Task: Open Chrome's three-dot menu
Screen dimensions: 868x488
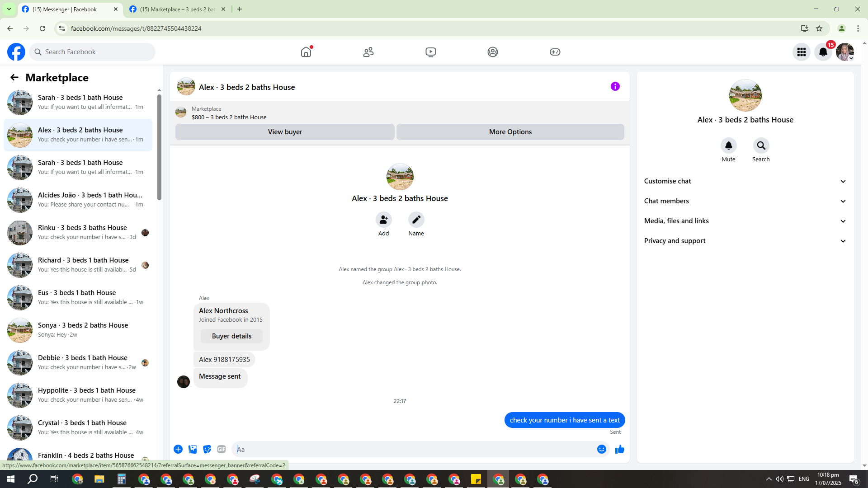Action: 858,28
